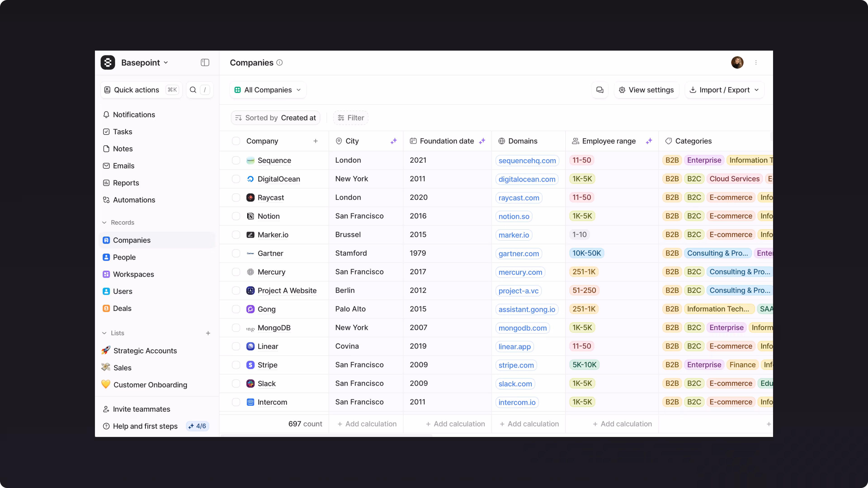This screenshot has width=868, height=488.
Task: Click the 10K-50K tag in Gartner row
Action: click(587, 253)
